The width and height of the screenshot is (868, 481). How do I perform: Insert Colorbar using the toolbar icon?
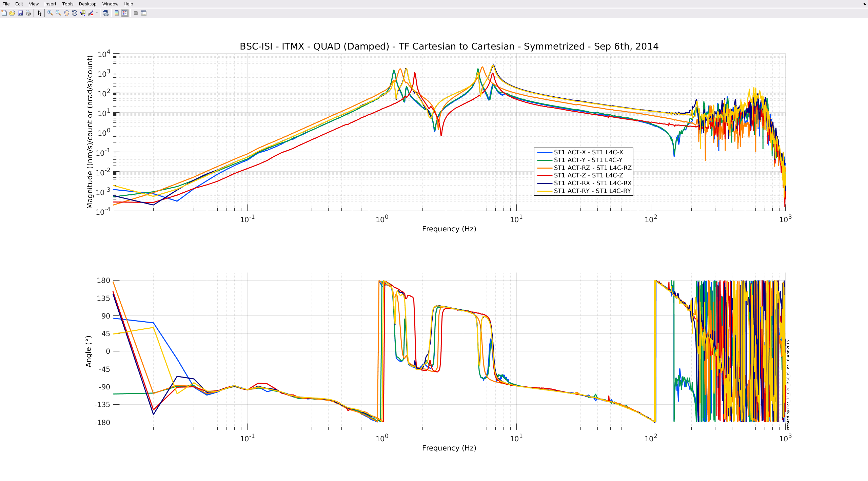click(x=117, y=13)
